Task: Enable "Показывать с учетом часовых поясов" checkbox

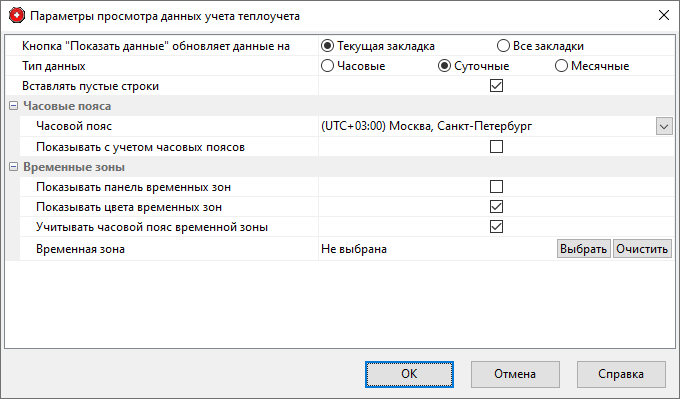Action: coord(496,147)
